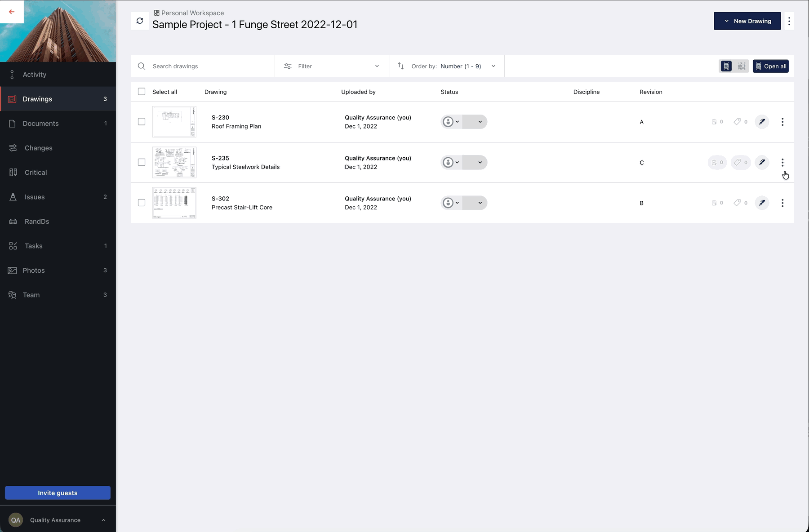Click the Uploaded by column header

[358, 92]
